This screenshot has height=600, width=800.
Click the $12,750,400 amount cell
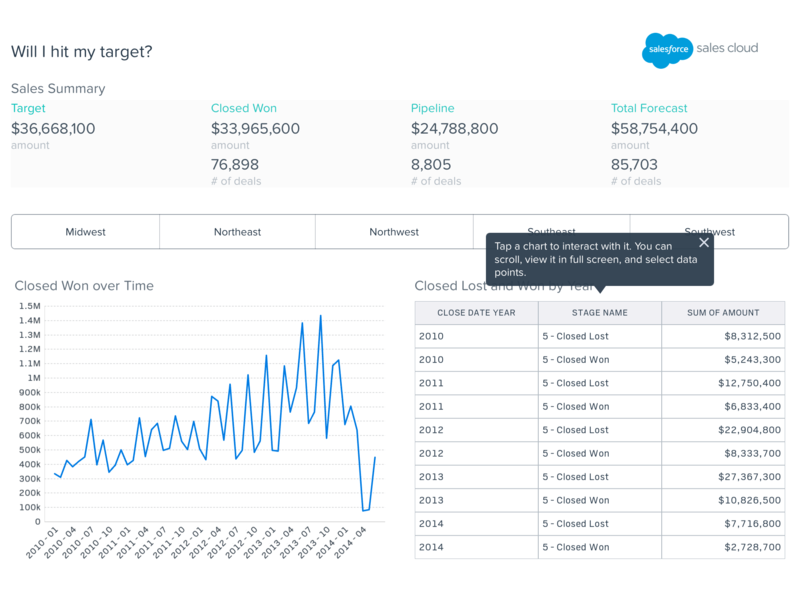click(723, 383)
